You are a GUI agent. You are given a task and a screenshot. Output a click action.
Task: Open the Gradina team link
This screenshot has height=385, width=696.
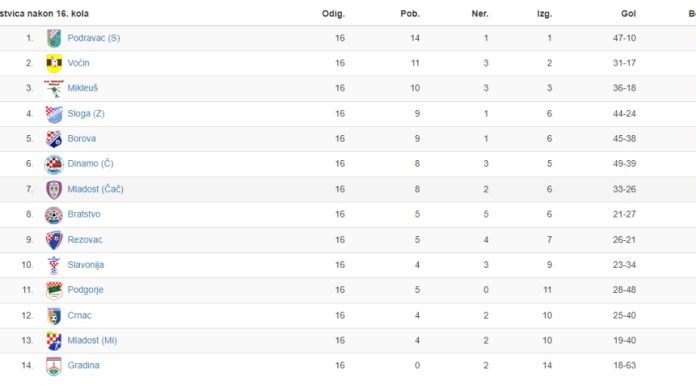point(83,365)
